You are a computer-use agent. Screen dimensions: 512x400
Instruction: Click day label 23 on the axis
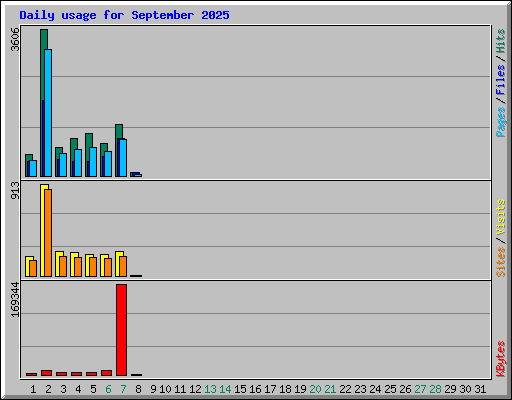click(x=360, y=389)
